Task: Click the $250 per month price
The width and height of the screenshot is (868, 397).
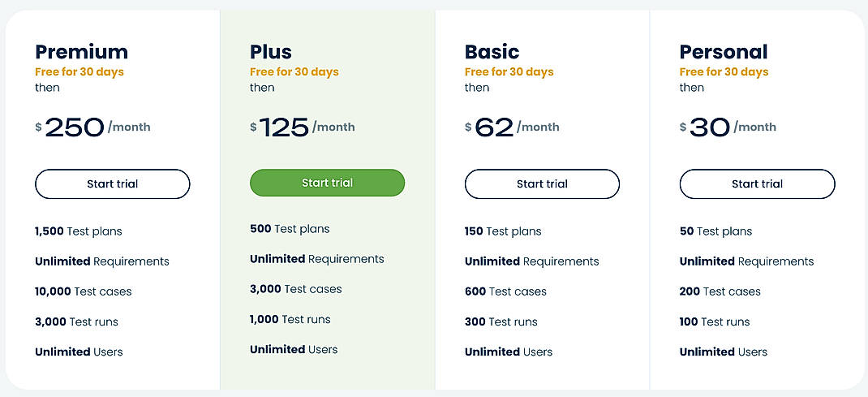Action: click(x=92, y=127)
